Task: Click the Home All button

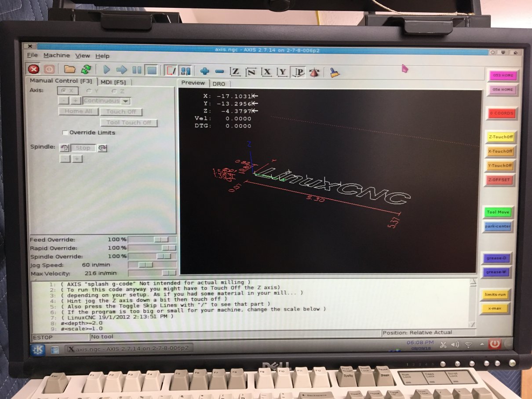Action: pos(78,111)
